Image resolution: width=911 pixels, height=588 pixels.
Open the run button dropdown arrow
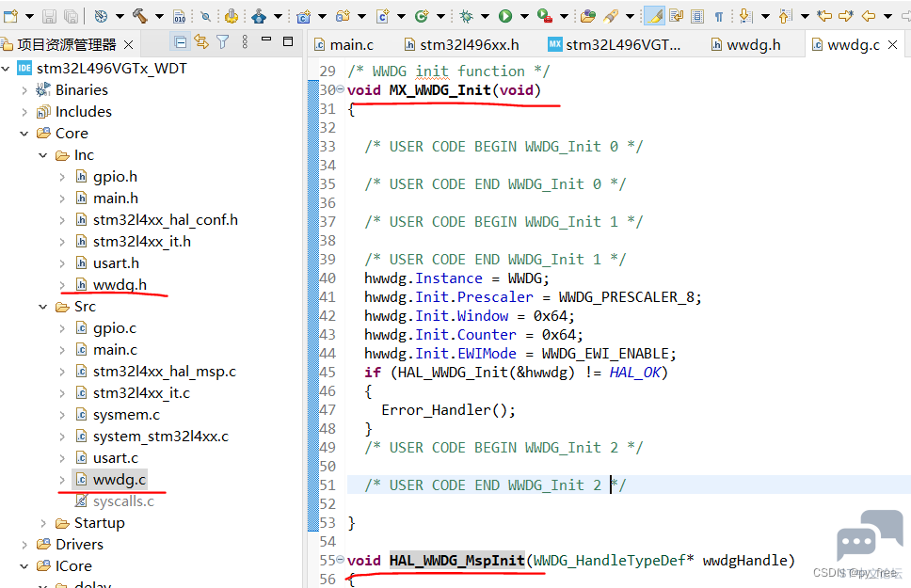point(524,16)
